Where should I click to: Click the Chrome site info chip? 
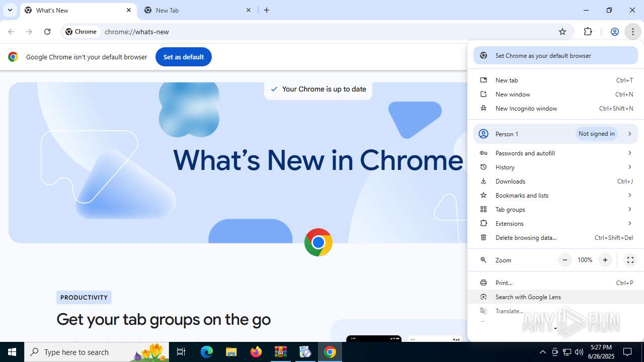(x=81, y=32)
